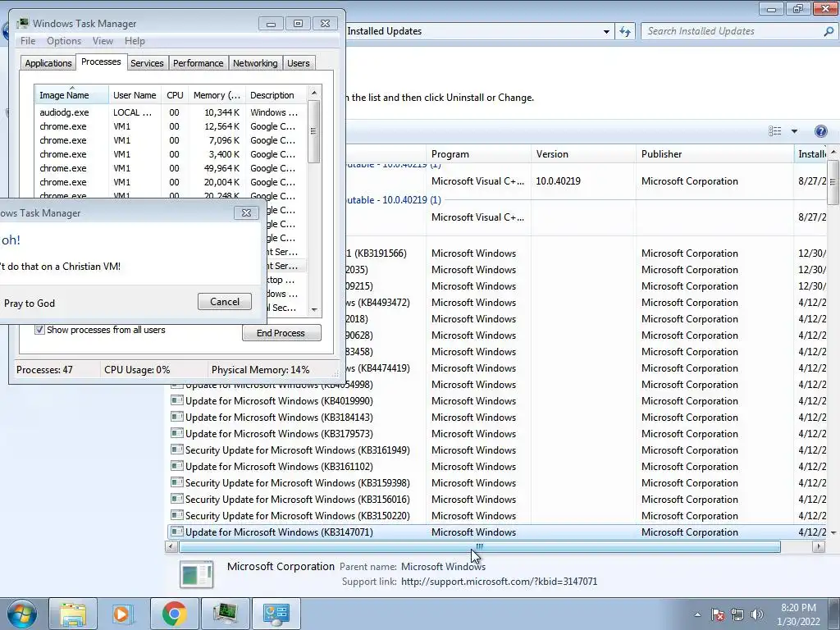Switch to the Applications tab
This screenshot has width=840, height=630.
point(48,63)
